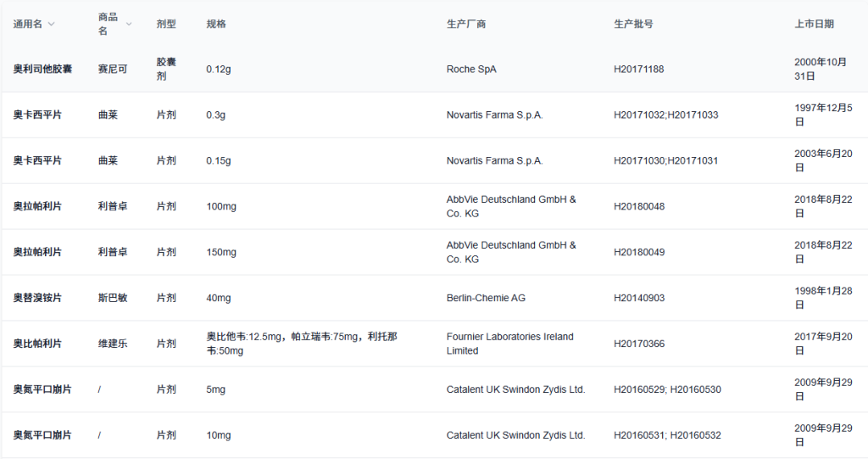Select the 奥氮平口崩片 10mg row
The image size is (868, 459).
[42, 436]
